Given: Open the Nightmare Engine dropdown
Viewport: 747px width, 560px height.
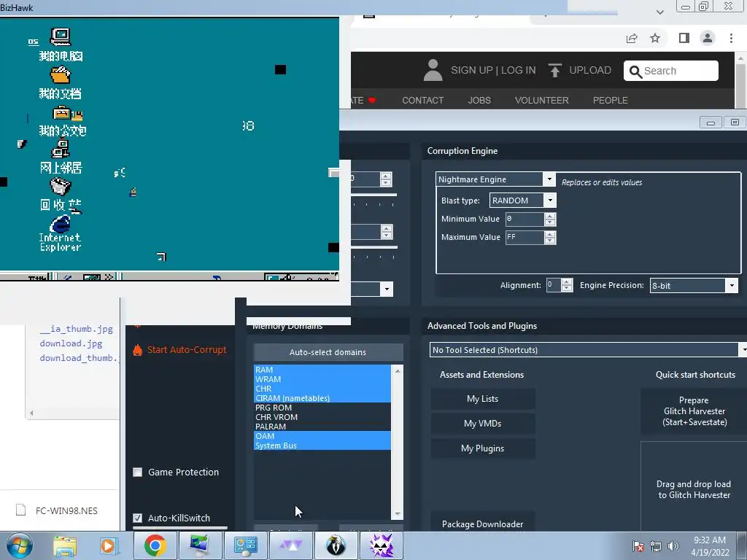Looking at the screenshot, I should tap(549, 179).
